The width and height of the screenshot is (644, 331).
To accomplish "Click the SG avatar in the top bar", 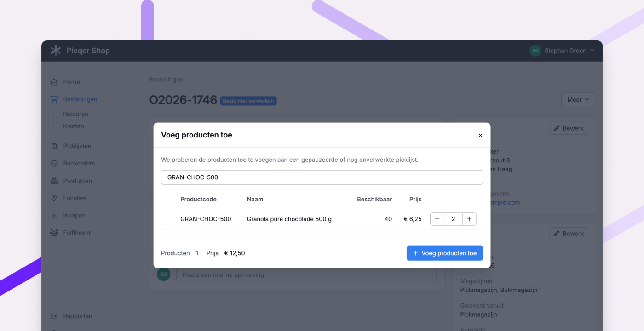I will pyautogui.click(x=535, y=51).
